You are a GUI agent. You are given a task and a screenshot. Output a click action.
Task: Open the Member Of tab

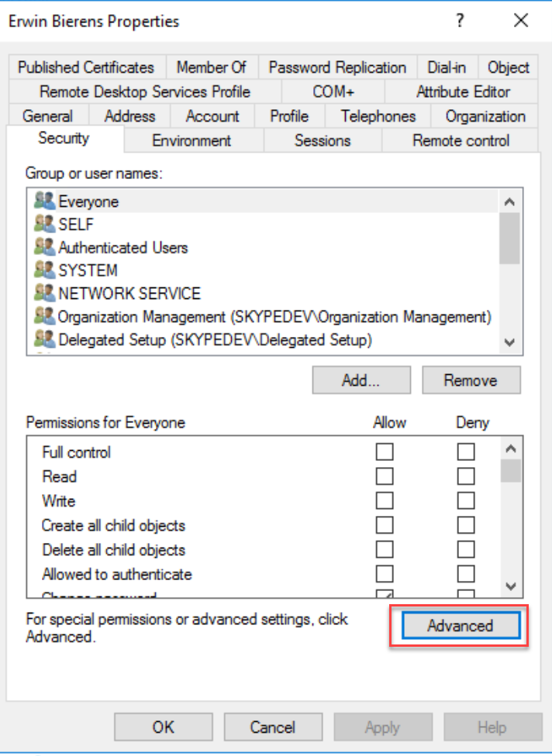[x=211, y=67]
